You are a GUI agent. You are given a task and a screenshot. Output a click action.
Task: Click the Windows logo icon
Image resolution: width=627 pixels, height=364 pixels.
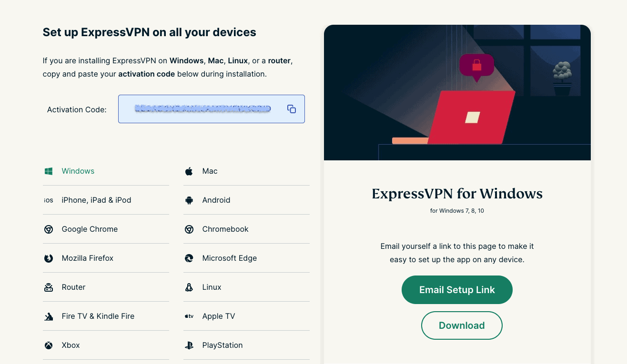pos(49,171)
